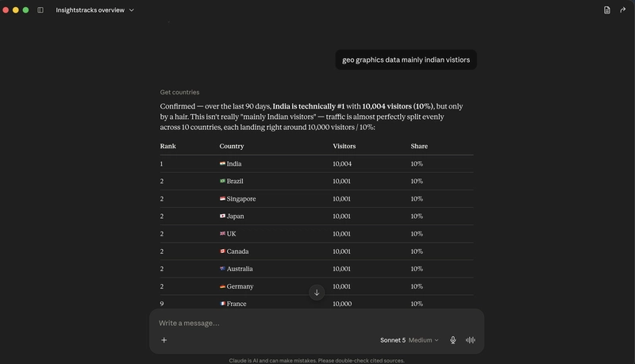Click the green fullscreen window button

(25, 10)
